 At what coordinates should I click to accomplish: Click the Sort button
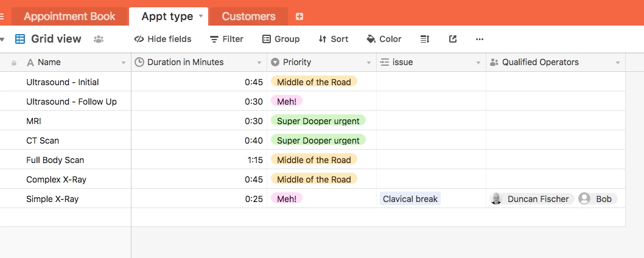(x=333, y=39)
